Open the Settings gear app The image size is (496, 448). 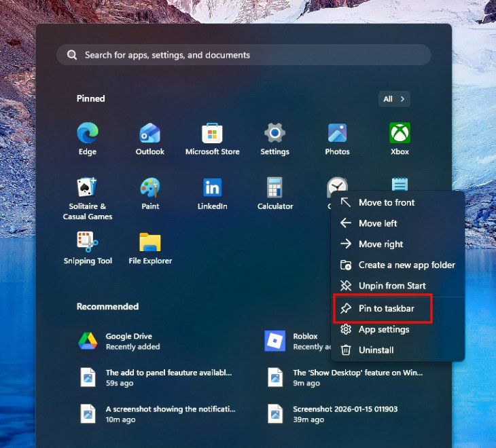coord(274,139)
